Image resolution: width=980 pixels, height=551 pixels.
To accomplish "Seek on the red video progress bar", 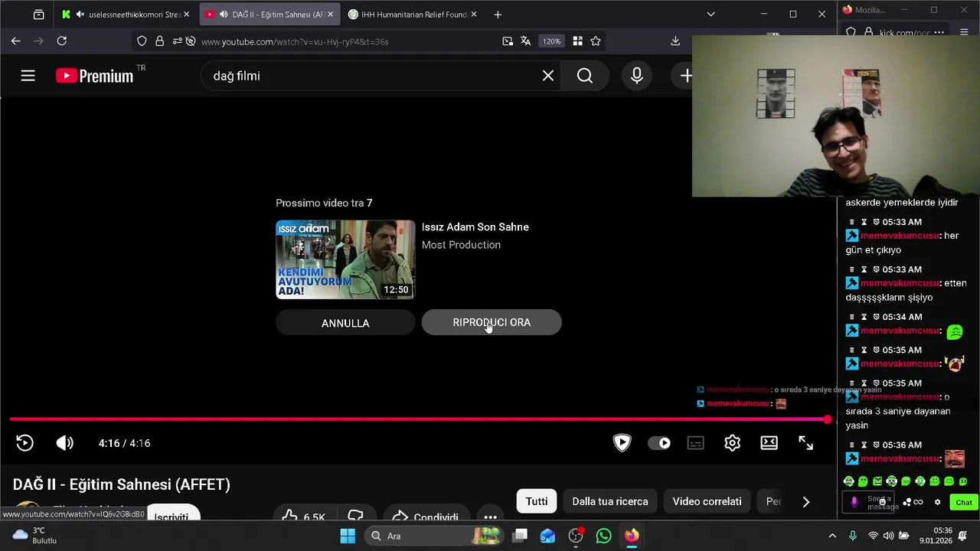I will [418, 419].
